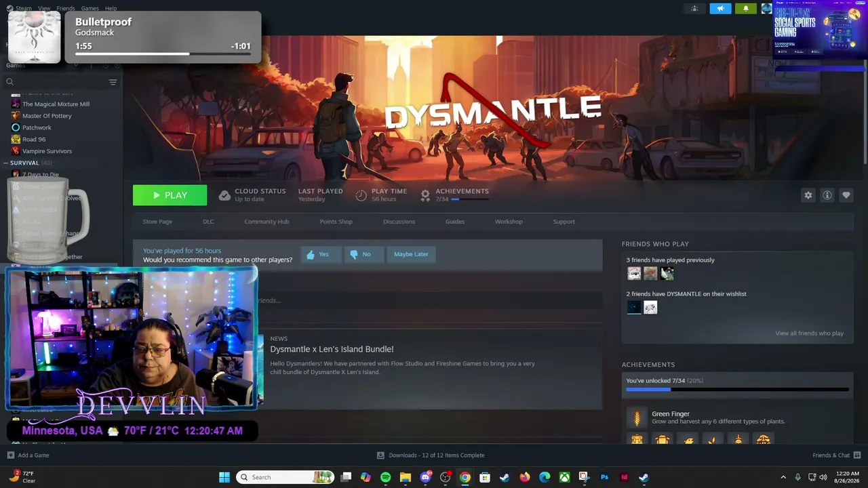
Task: Open the Steam menu
Action: point(24,8)
